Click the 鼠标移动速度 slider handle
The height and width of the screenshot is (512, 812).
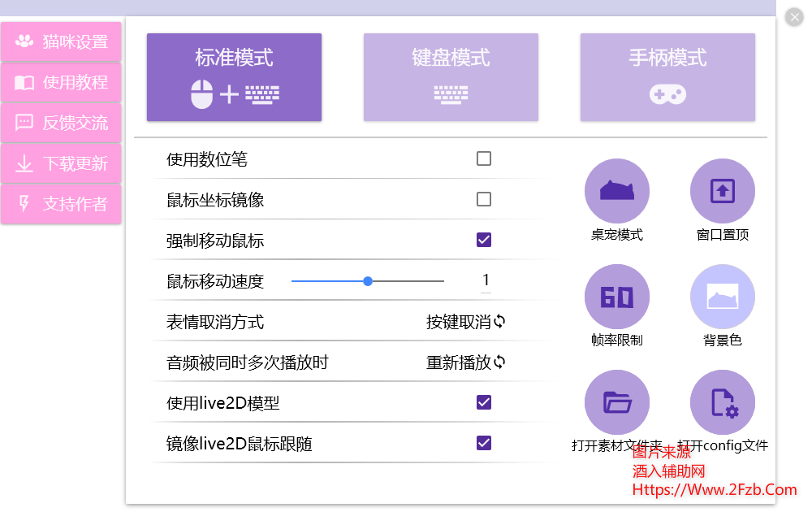coord(368,281)
